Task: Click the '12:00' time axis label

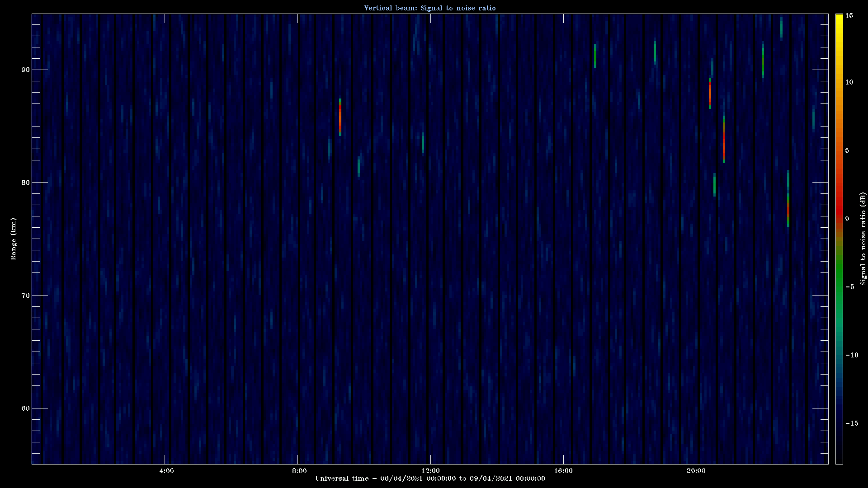Action: coord(430,471)
